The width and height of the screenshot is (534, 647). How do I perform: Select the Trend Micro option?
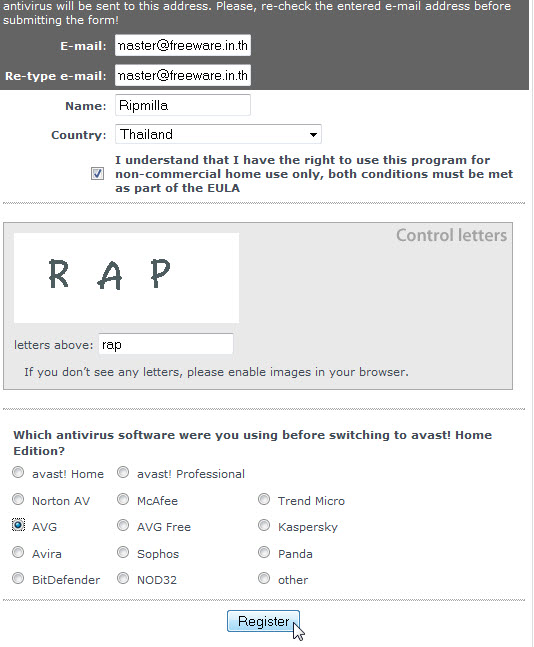264,499
